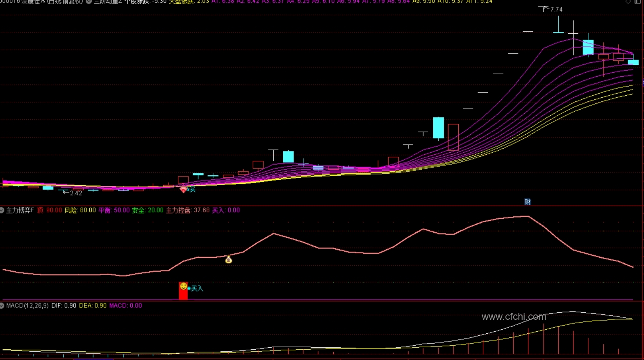Open the 主力博弈F indicator dropdown
Image resolution: width=644 pixels, height=360 pixels.
click(x=2, y=210)
